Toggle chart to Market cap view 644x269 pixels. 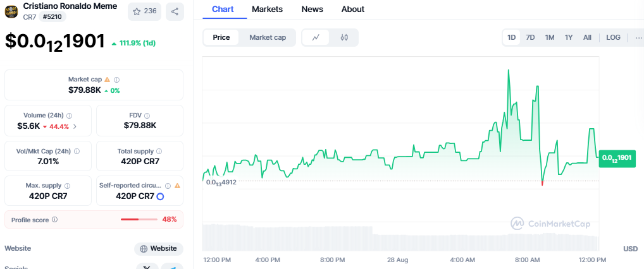pyautogui.click(x=268, y=37)
